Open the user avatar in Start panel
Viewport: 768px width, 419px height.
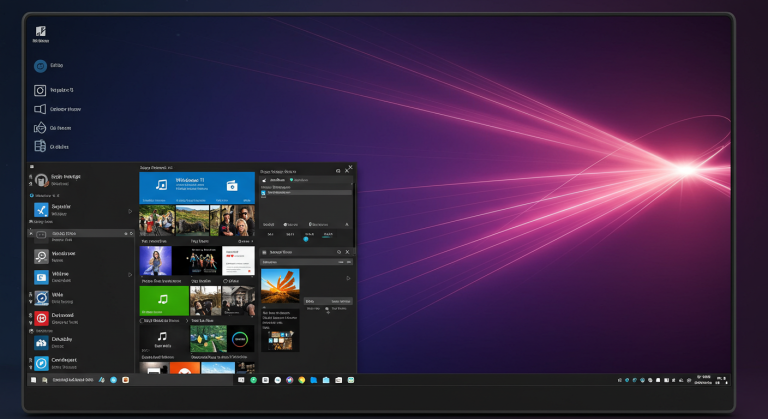pos(41,180)
